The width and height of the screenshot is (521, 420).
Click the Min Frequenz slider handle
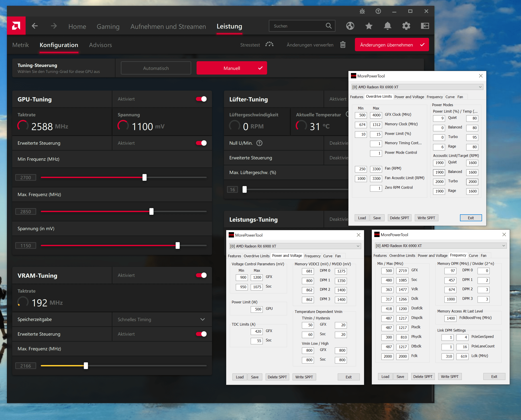144,177
